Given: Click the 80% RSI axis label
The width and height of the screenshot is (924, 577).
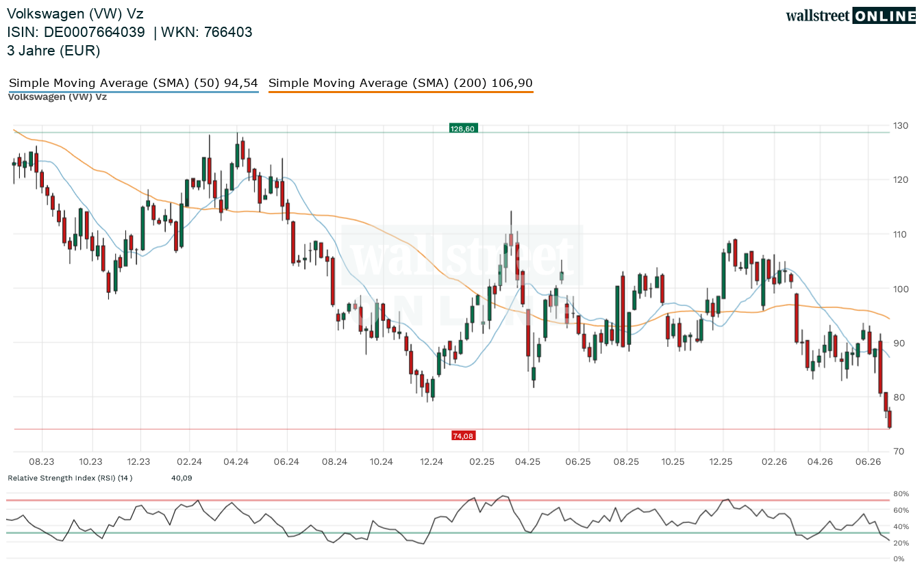Looking at the screenshot, I should (901, 493).
